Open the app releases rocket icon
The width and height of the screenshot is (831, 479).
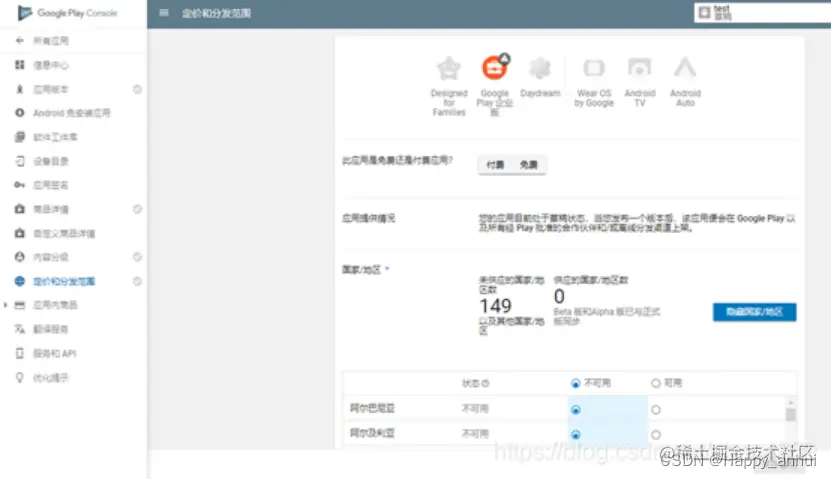click(20, 89)
